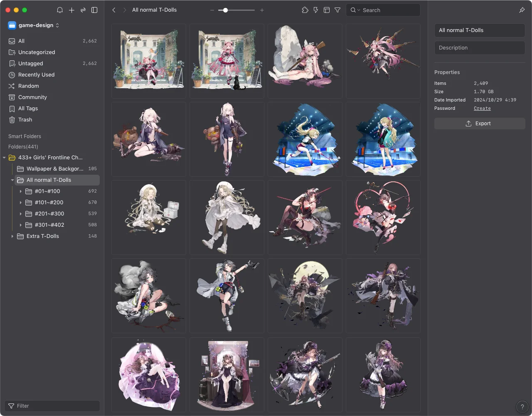Screen dimensions: 532x416
Task: Click the Folders(441) heading
Action: click(x=23, y=147)
